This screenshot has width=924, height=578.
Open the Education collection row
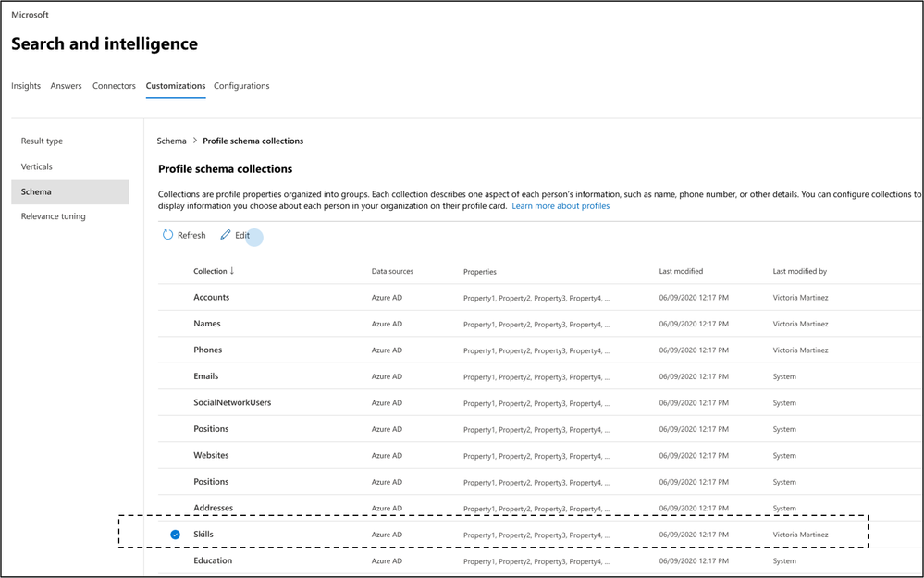213,560
